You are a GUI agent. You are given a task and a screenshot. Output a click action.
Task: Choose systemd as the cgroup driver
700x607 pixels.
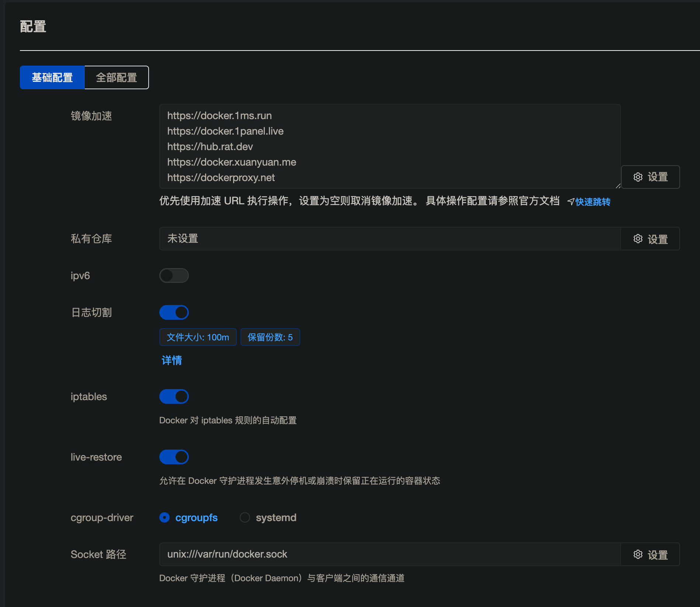click(245, 517)
